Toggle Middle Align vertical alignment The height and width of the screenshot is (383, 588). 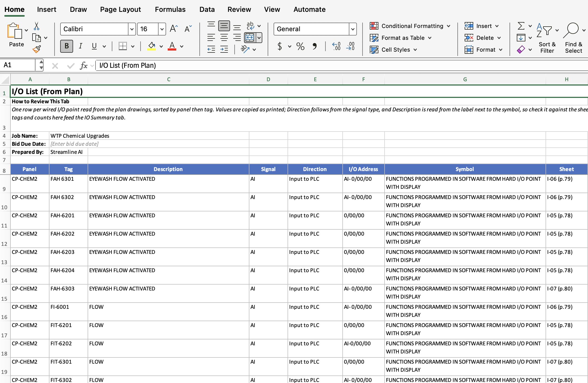tap(224, 26)
